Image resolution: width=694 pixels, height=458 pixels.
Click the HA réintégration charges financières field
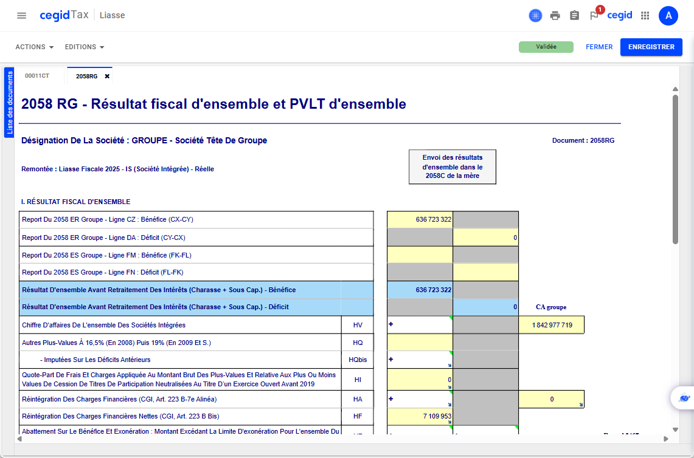(420, 399)
